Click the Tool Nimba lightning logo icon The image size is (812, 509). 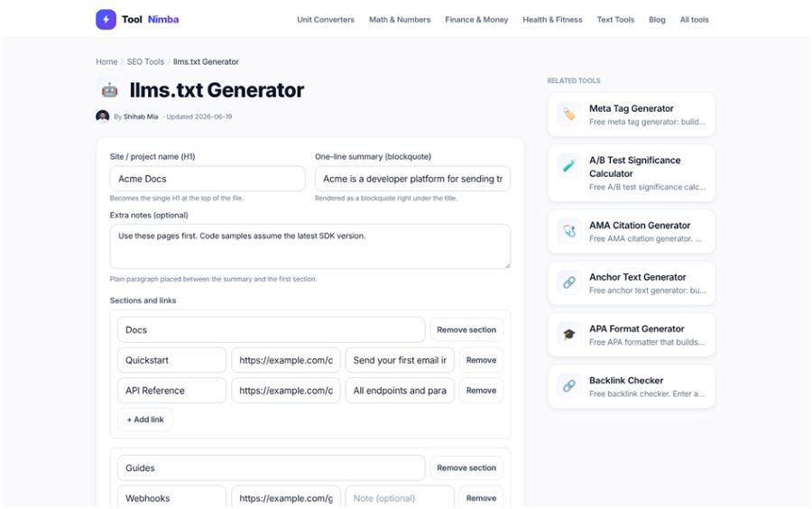coord(106,20)
